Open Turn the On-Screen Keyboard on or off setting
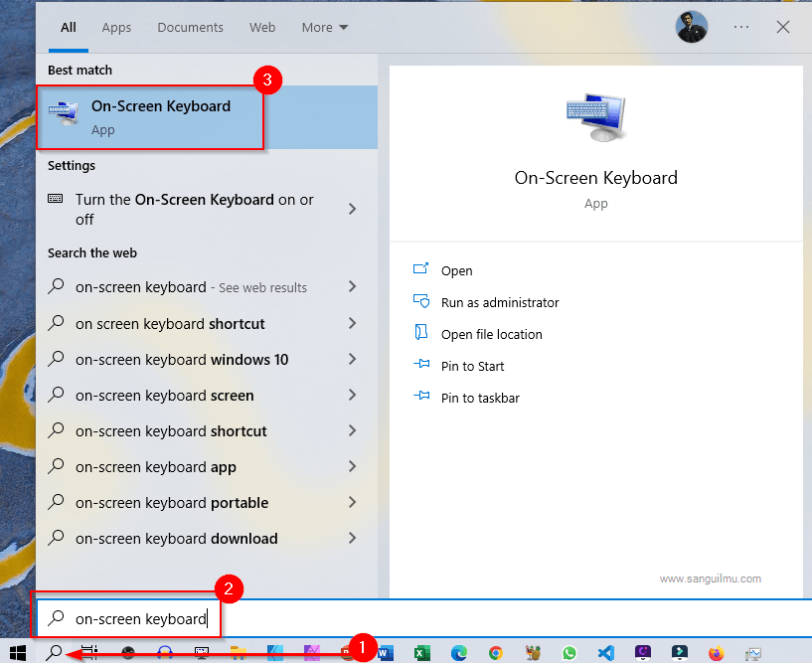812x663 pixels. (207, 210)
